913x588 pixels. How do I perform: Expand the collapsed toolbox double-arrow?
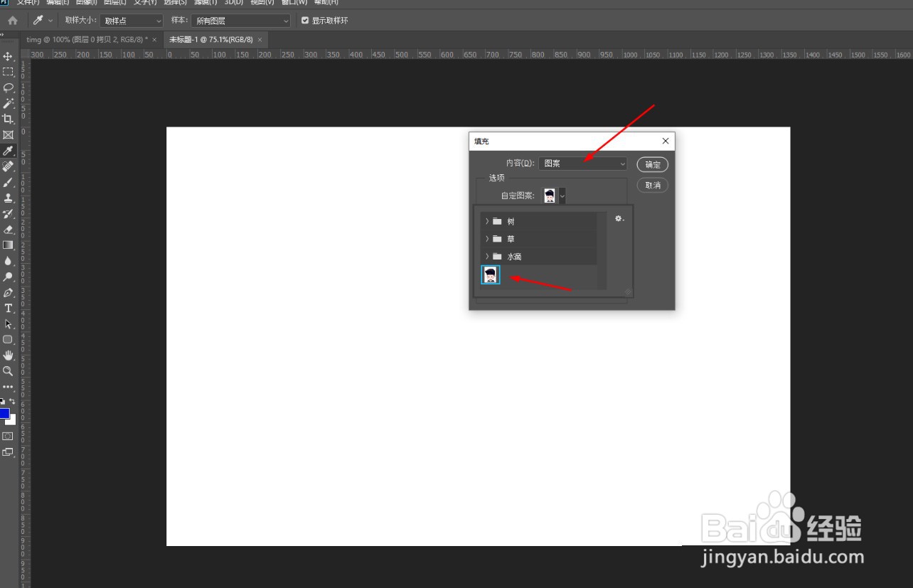[x=3, y=35]
